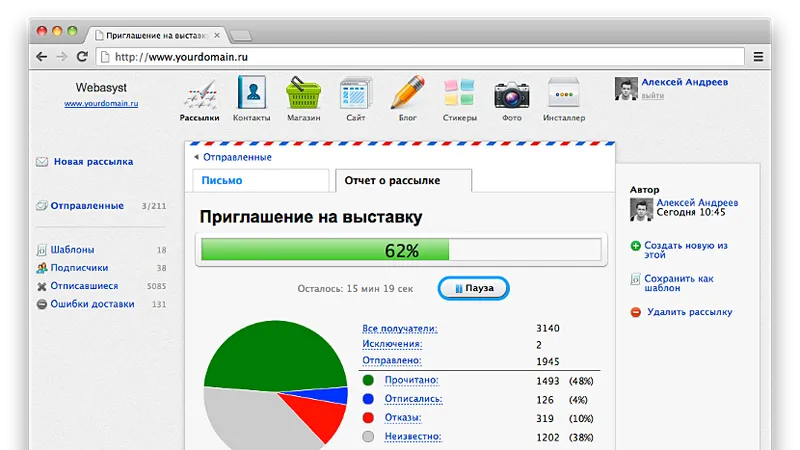This screenshot has height=450, width=800.
Task: Click the red Отказы legend dot
Action: 368,418
